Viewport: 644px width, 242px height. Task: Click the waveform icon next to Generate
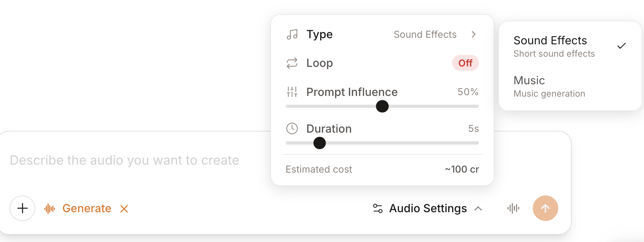[x=50, y=208]
